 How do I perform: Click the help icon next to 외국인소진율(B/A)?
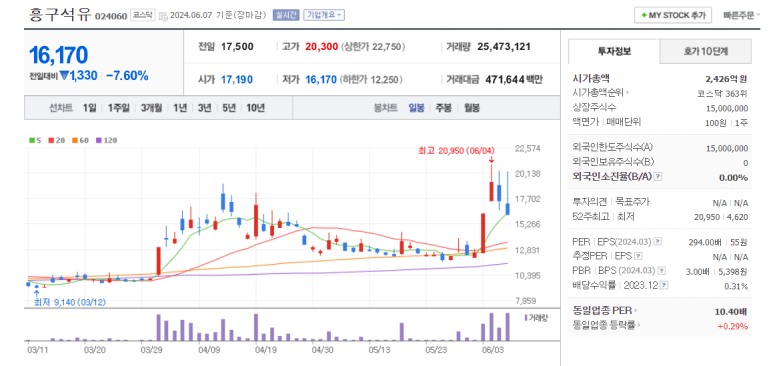(x=657, y=177)
